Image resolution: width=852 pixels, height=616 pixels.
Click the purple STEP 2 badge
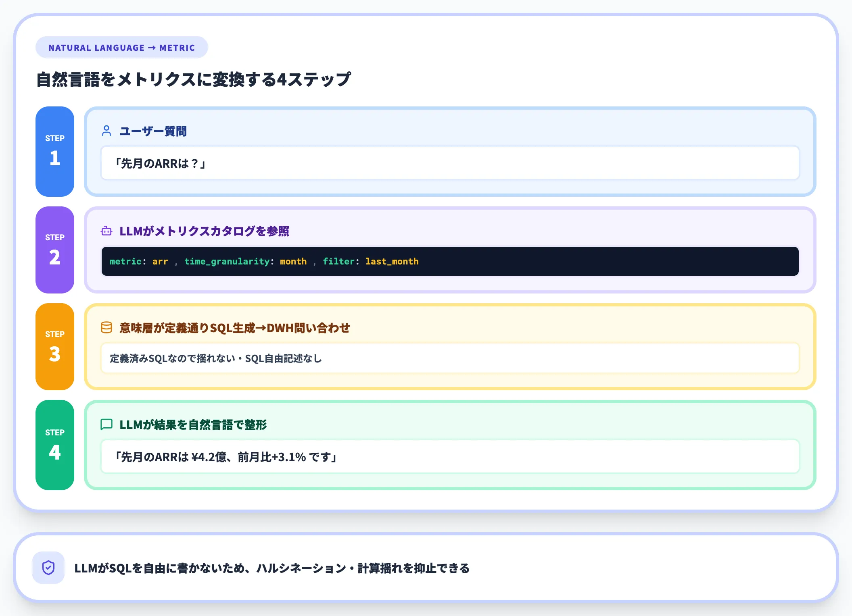pos(55,250)
